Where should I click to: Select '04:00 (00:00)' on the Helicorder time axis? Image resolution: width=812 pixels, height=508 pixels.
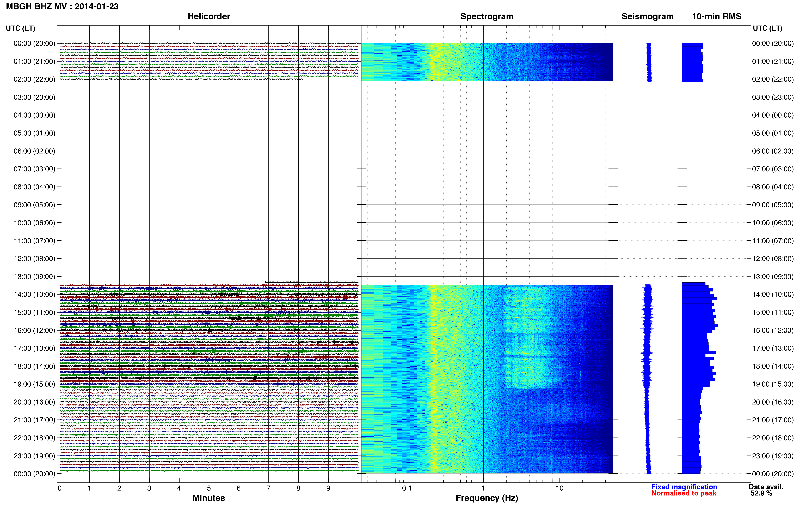tap(34, 115)
